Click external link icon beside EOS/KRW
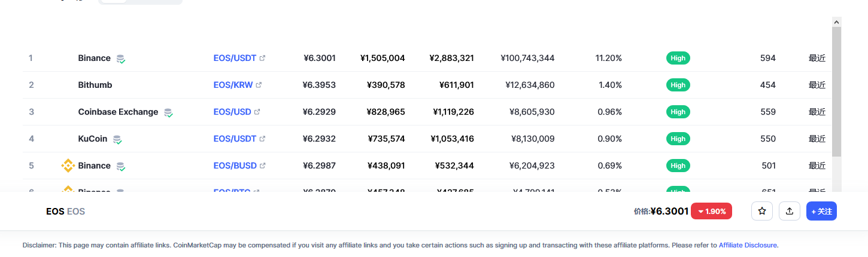Image resolution: width=868 pixels, height=257 pixels. click(x=259, y=85)
